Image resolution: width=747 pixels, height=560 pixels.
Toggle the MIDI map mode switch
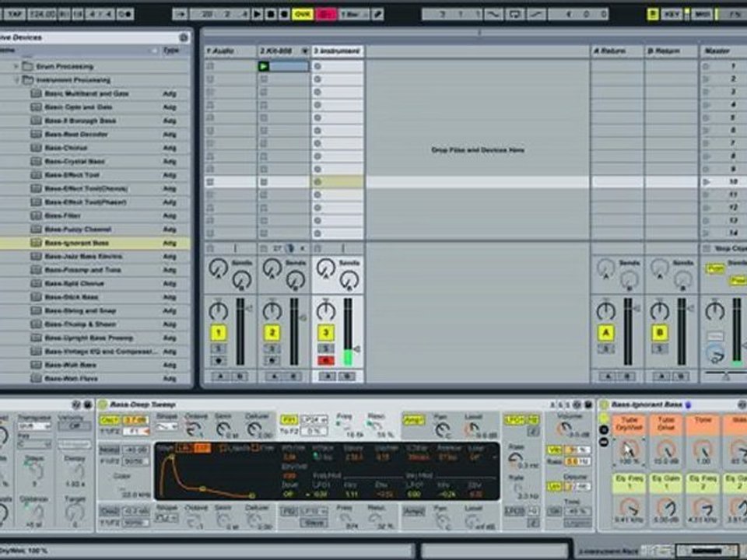(x=702, y=14)
